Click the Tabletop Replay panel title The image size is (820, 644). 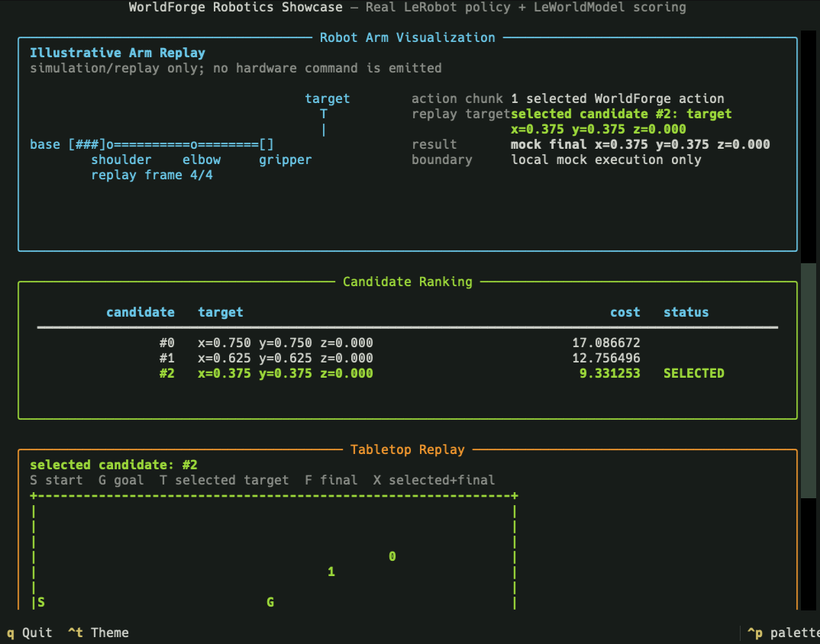pyautogui.click(x=408, y=449)
